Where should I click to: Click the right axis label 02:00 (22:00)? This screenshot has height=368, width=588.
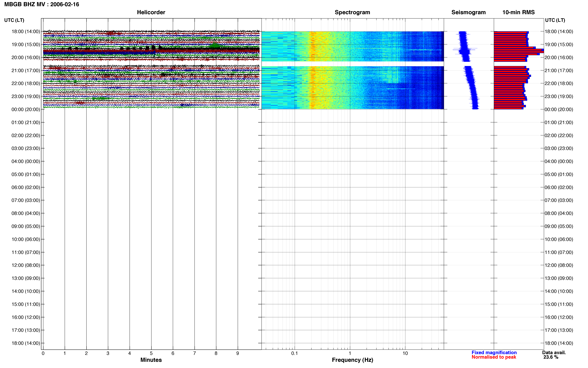tap(559, 136)
